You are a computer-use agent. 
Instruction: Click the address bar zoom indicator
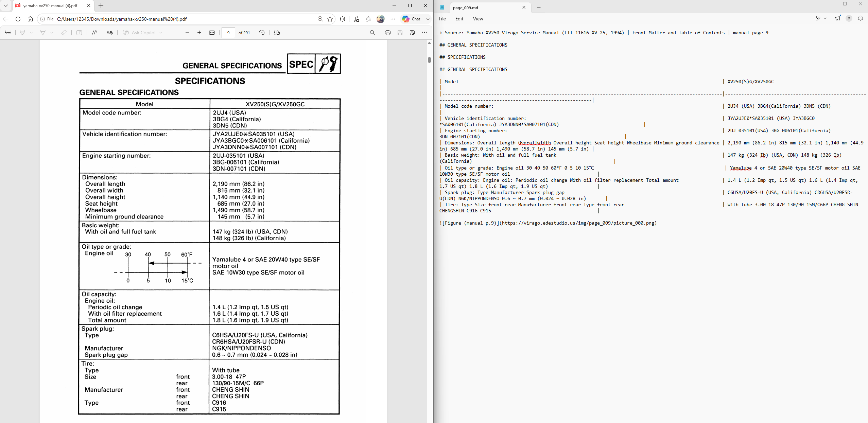pyautogui.click(x=320, y=19)
